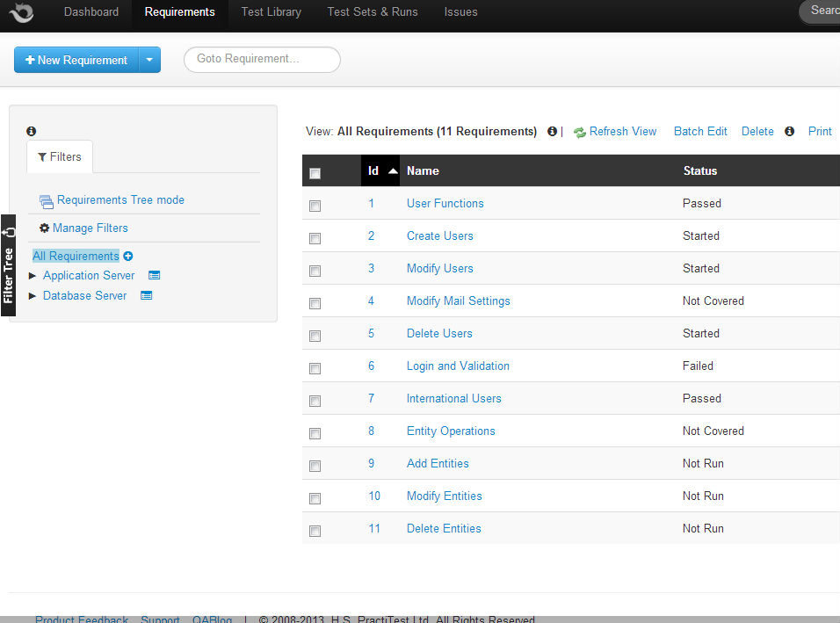Open the Issues tab

tap(460, 12)
